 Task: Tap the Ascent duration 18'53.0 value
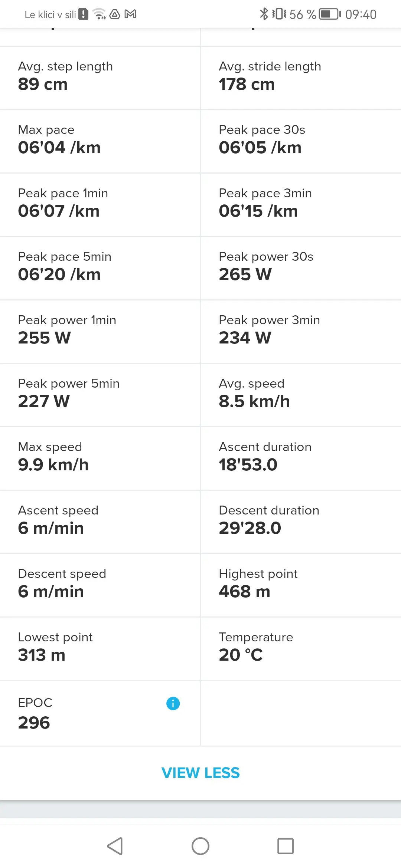pyautogui.click(x=248, y=465)
